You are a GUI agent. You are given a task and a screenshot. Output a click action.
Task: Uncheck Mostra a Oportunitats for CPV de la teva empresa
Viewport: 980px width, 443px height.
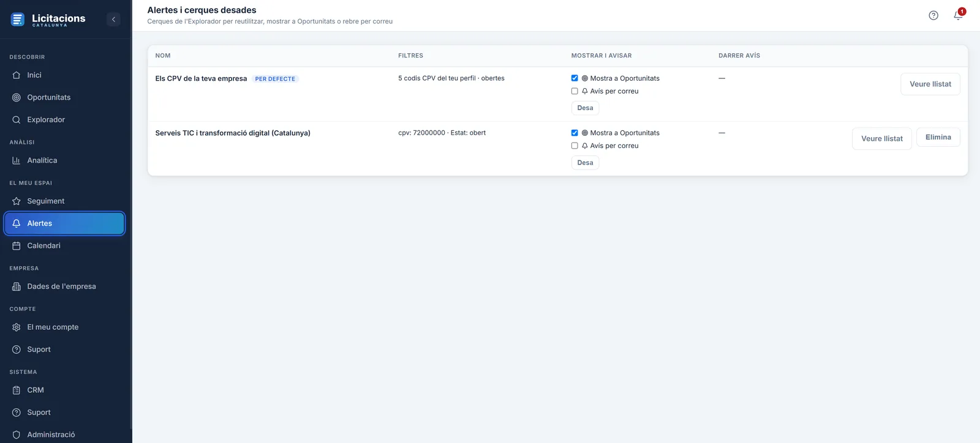(575, 78)
